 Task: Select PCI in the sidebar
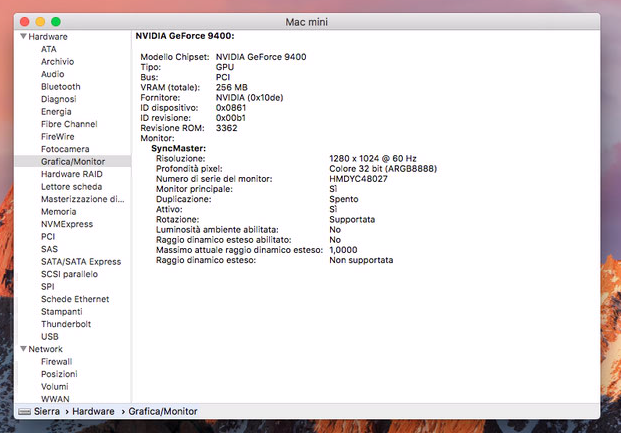[x=48, y=237]
